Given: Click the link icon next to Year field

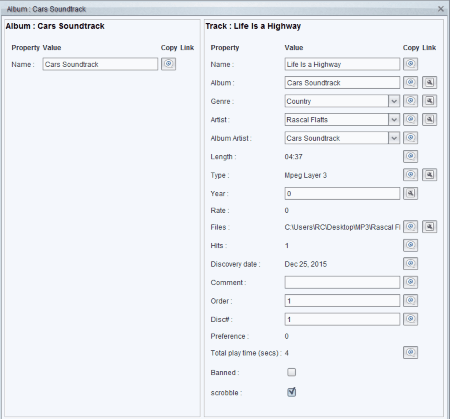Looking at the screenshot, I should [410, 193].
